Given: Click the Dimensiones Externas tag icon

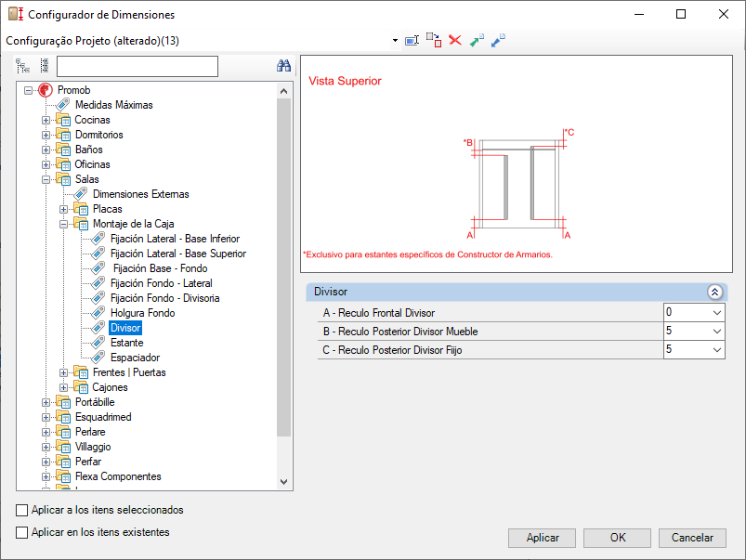Looking at the screenshot, I should point(81,194).
